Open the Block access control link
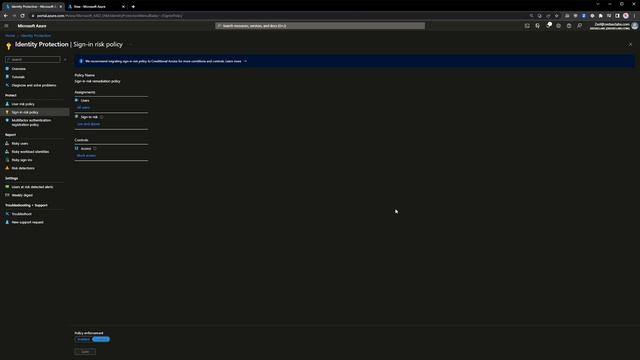 (87, 156)
